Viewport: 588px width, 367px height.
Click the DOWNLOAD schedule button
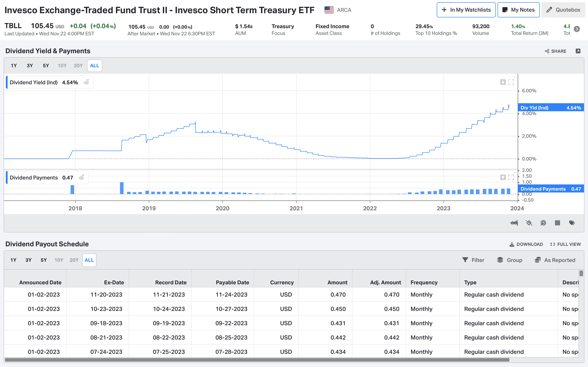(526, 244)
